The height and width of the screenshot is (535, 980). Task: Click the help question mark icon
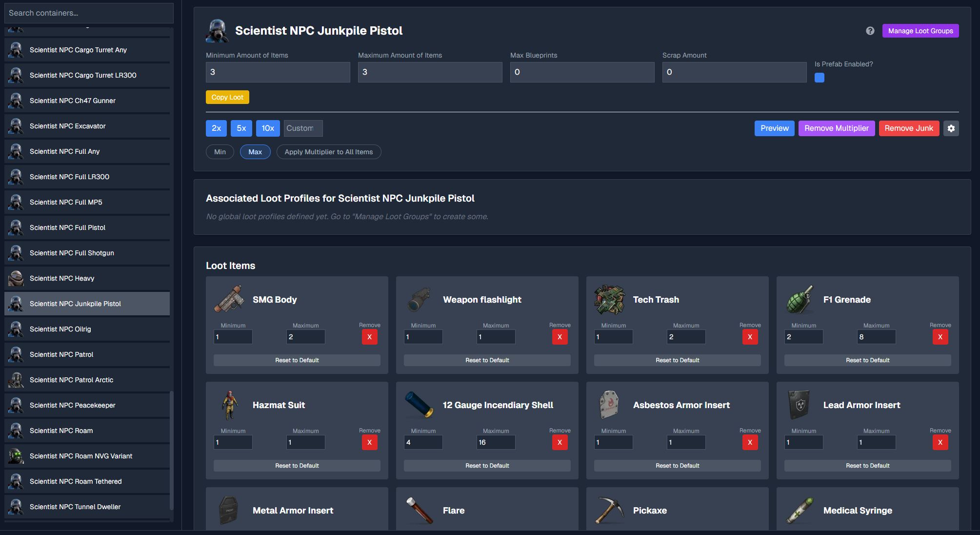pyautogui.click(x=870, y=31)
